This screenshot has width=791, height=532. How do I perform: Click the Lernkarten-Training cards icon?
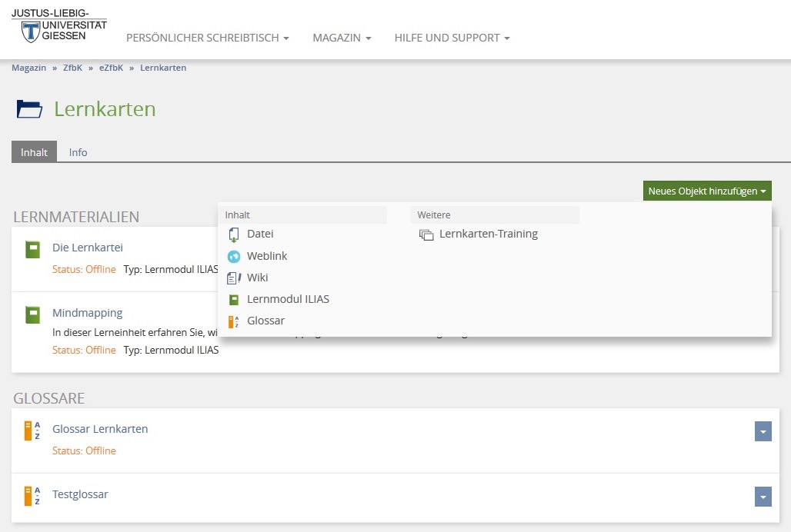coord(426,234)
